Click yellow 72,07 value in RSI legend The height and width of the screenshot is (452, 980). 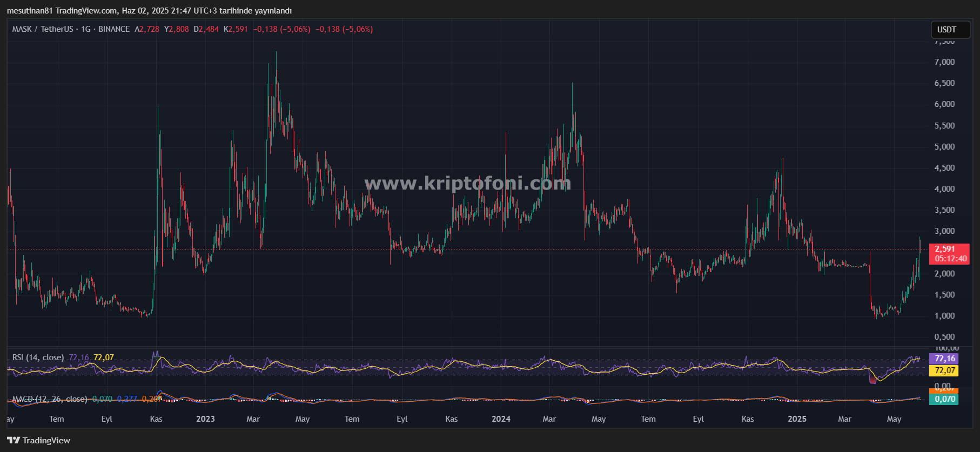104,357
